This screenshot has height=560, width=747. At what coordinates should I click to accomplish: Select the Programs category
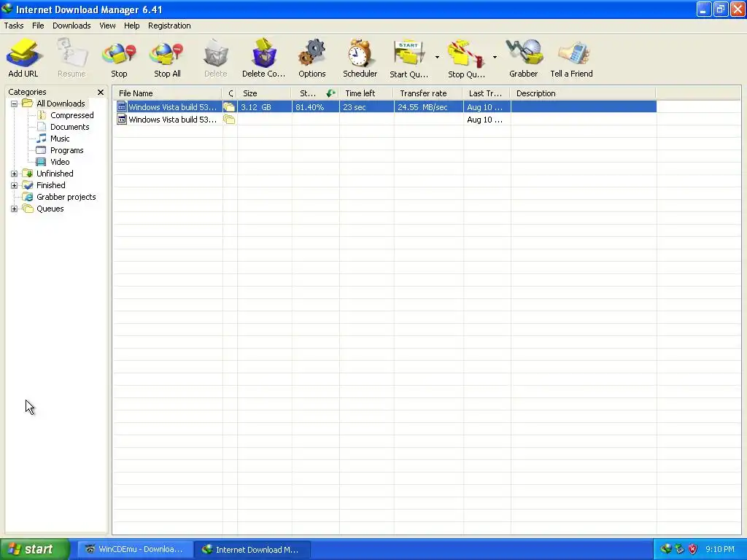(x=66, y=150)
